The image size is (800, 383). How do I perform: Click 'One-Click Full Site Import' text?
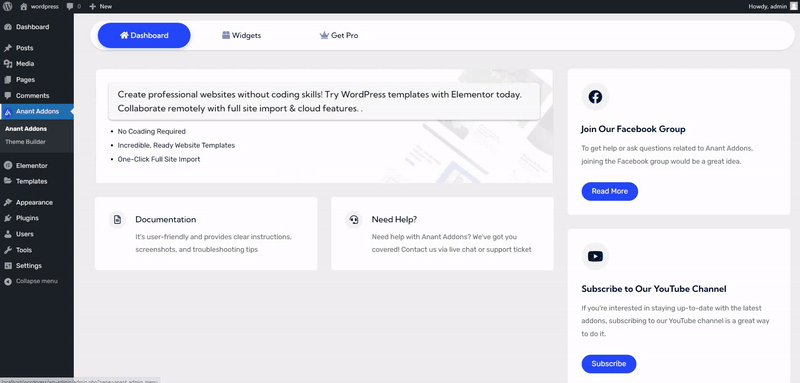tap(159, 159)
